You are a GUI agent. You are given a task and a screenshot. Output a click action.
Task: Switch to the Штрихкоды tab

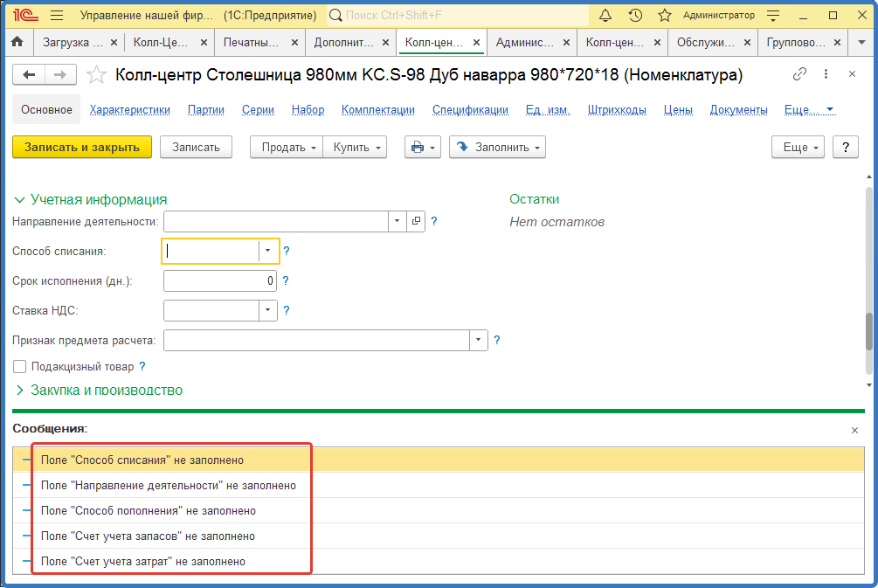pos(617,110)
